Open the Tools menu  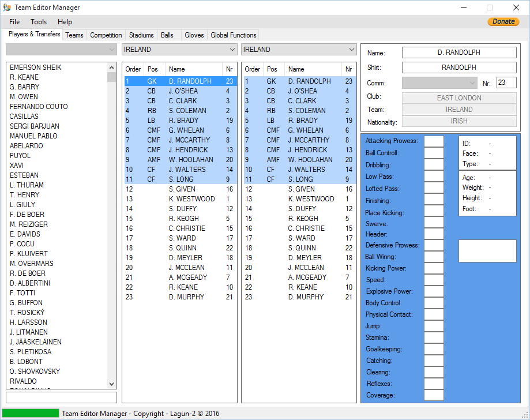click(39, 22)
